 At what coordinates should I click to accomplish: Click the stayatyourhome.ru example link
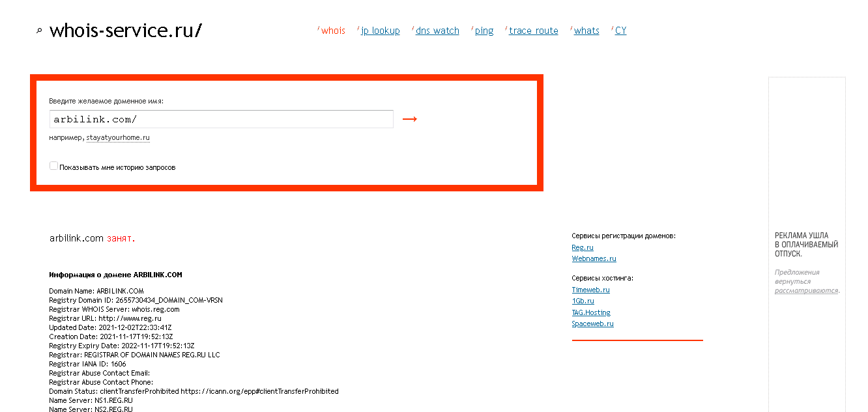[x=118, y=138]
